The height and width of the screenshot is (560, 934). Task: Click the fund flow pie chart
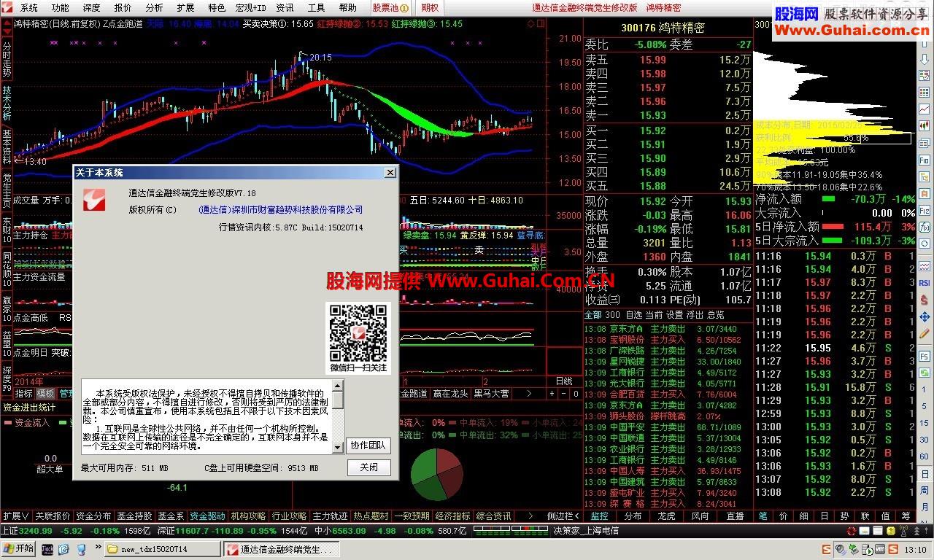(x=436, y=474)
